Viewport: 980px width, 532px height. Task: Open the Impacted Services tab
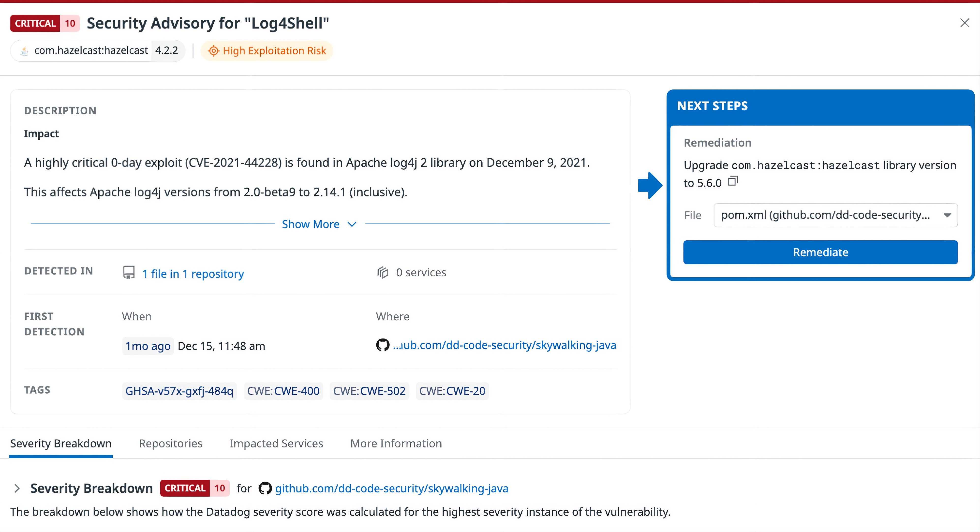[x=276, y=443]
